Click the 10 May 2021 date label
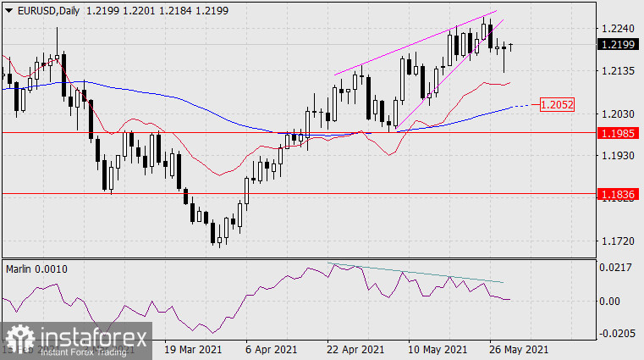This screenshot has width=644, height=360. (438, 349)
